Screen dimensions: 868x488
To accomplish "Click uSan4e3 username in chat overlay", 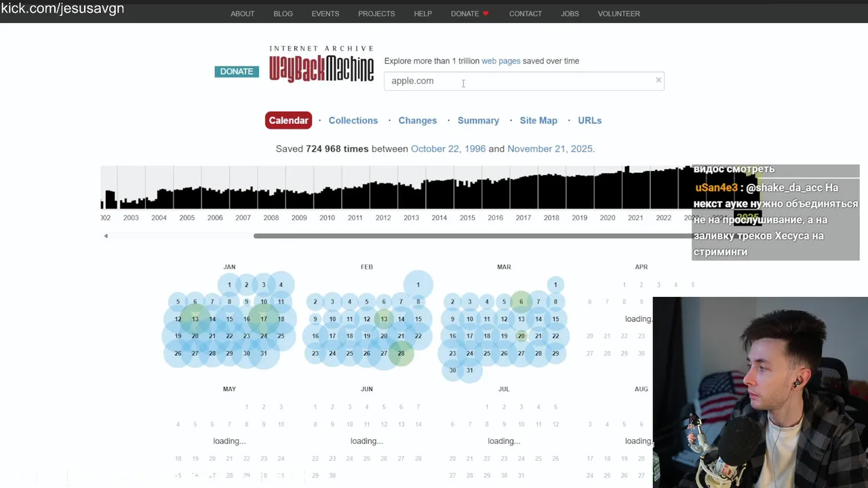I will 716,188.
